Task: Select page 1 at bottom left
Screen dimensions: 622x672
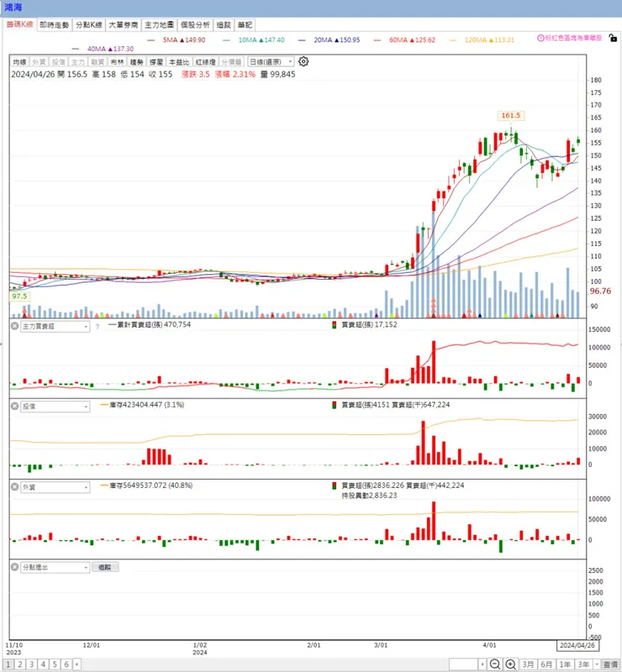Action: pos(8,664)
